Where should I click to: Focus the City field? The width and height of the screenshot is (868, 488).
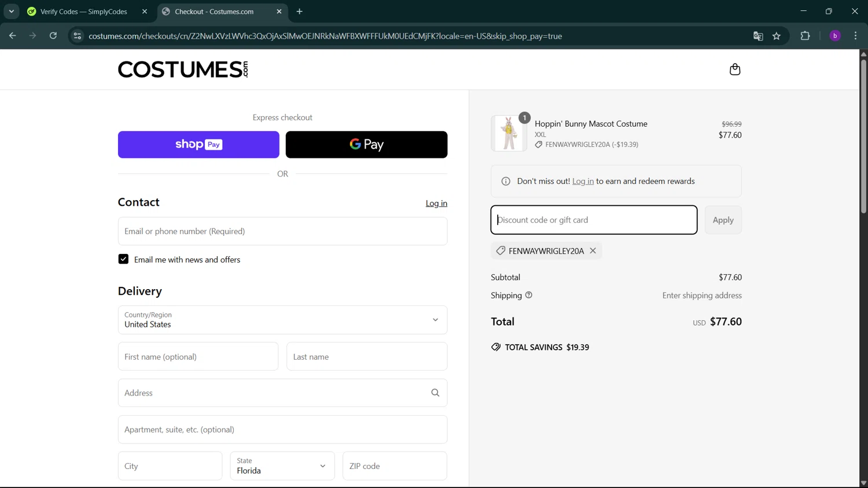coord(170,466)
